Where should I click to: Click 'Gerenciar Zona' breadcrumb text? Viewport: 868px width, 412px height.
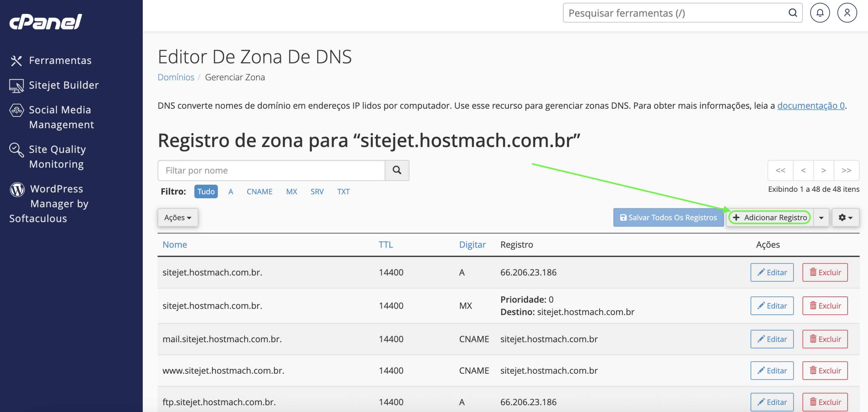(x=235, y=77)
